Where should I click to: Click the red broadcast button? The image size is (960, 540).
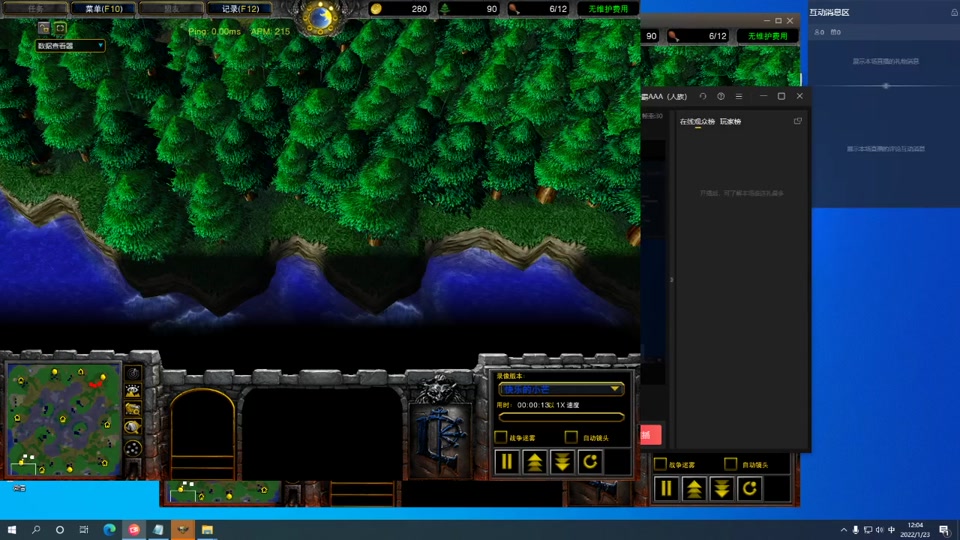coord(651,435)
